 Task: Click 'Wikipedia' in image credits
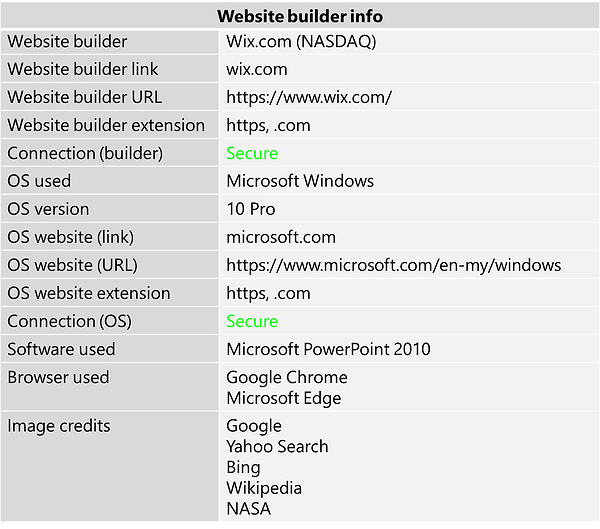[264, 489]
